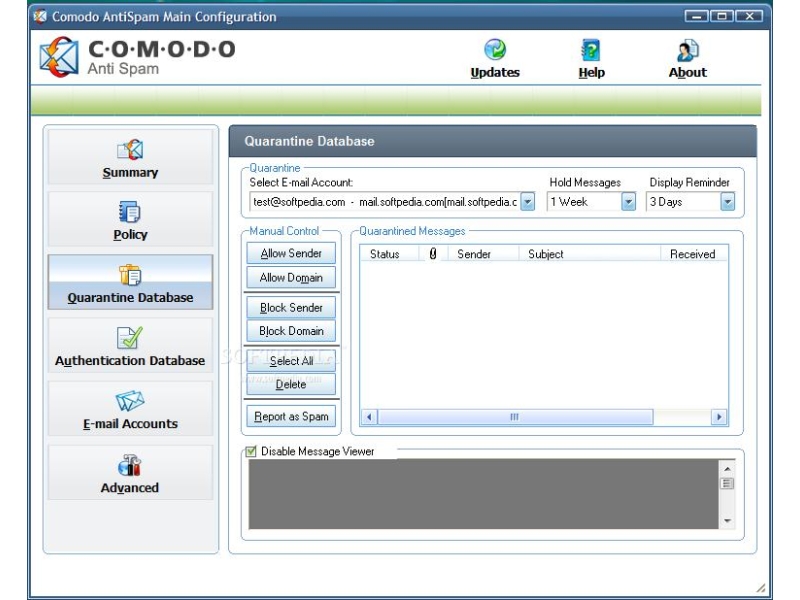
Task: Click the Updates text link
Action: [495, 72]
